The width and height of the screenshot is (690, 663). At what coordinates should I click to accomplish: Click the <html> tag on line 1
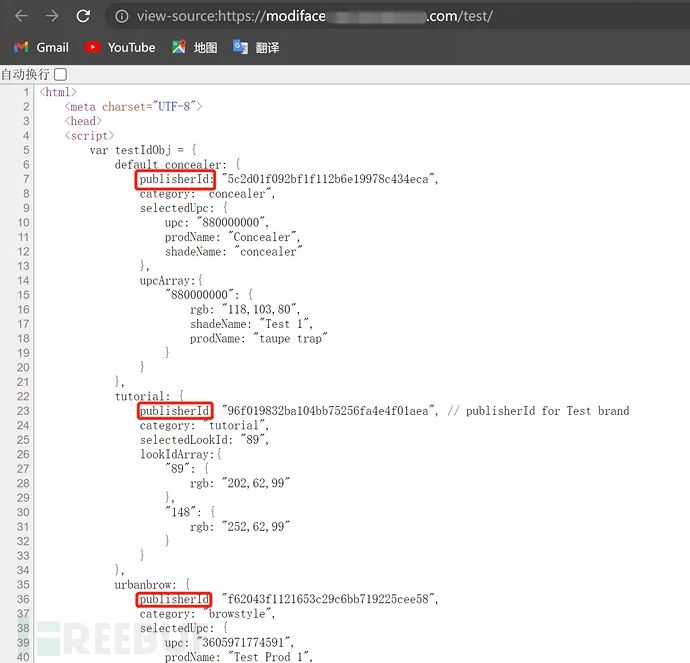pos(58,92)
